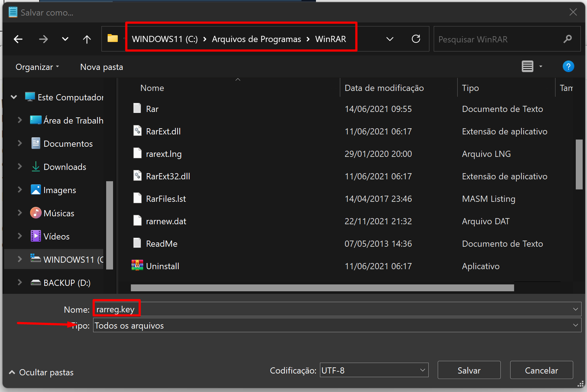Go forward with the right arrow button
The height and width of the screenshot is (392, 587).
coord(43,39)
